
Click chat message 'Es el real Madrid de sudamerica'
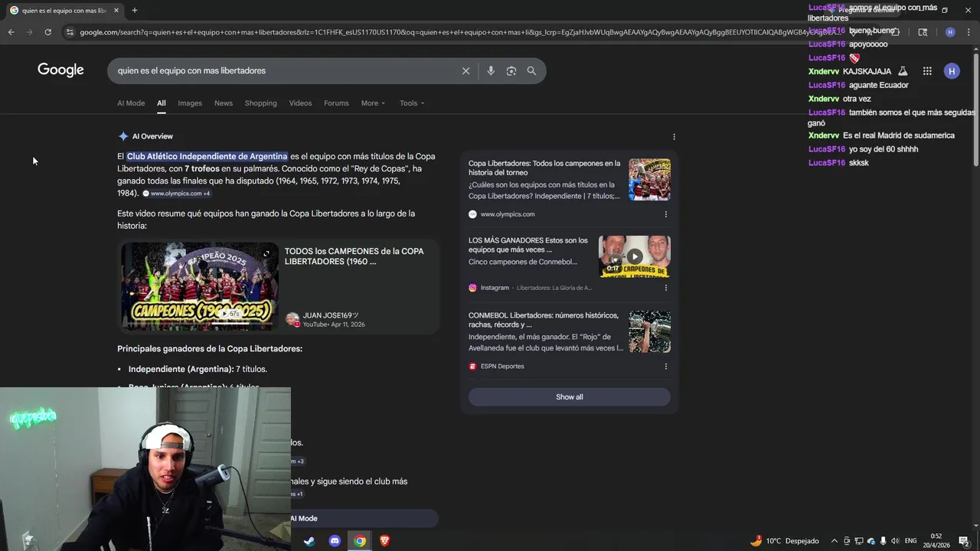[899, 135]
